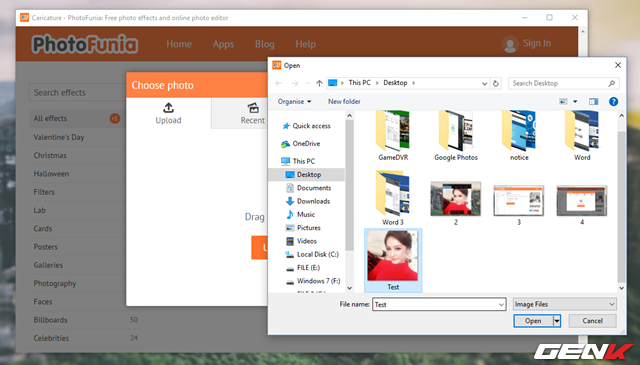Open the Billboards effects category
Image resolution: width=640 pixels, height=365 pixels.
pos(85,320)
